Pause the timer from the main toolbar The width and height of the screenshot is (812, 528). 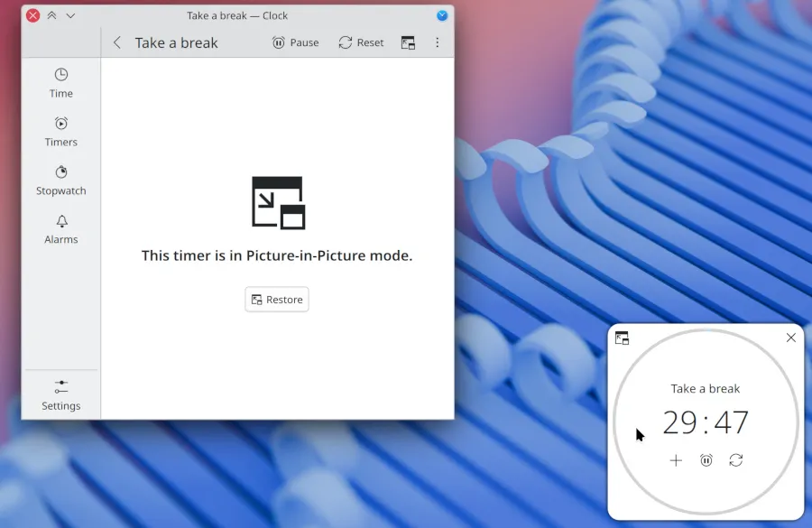[x=296, y=42]
